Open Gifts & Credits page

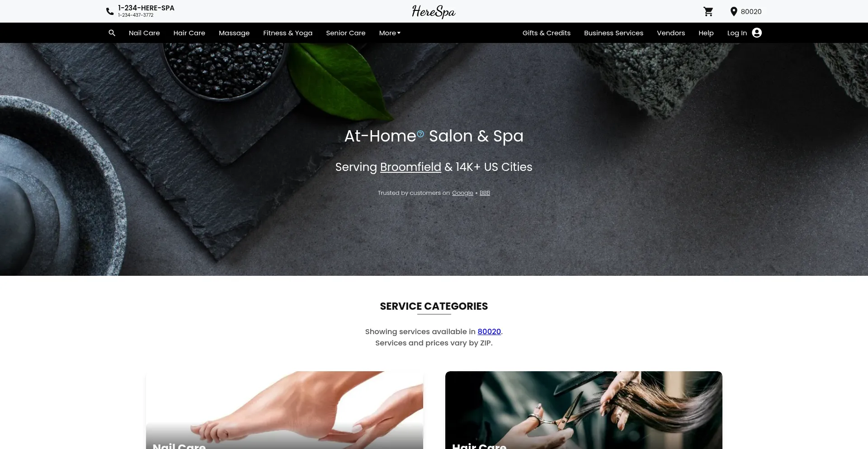pos(546,33)
